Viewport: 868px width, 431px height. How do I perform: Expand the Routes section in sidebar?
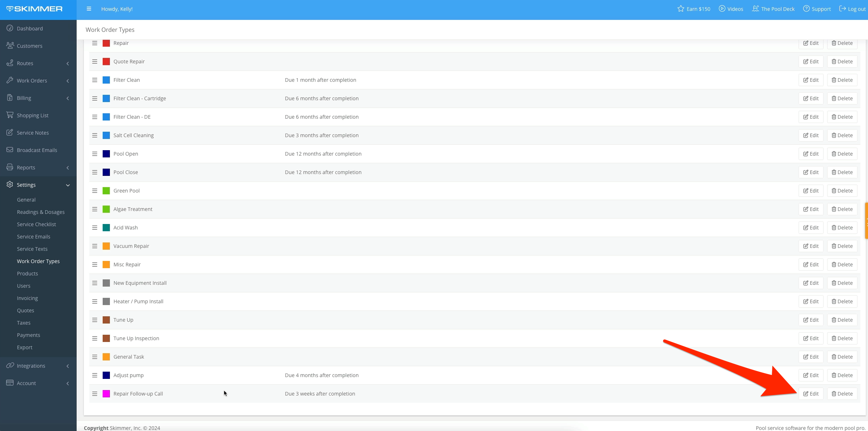[68, 63]
